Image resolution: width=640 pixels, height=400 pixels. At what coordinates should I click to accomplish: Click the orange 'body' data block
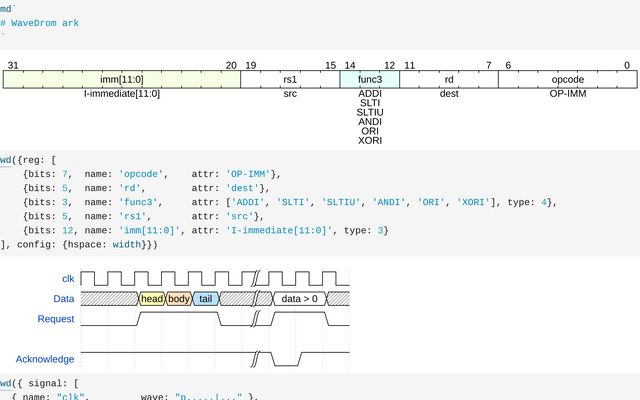click(179, 299)
